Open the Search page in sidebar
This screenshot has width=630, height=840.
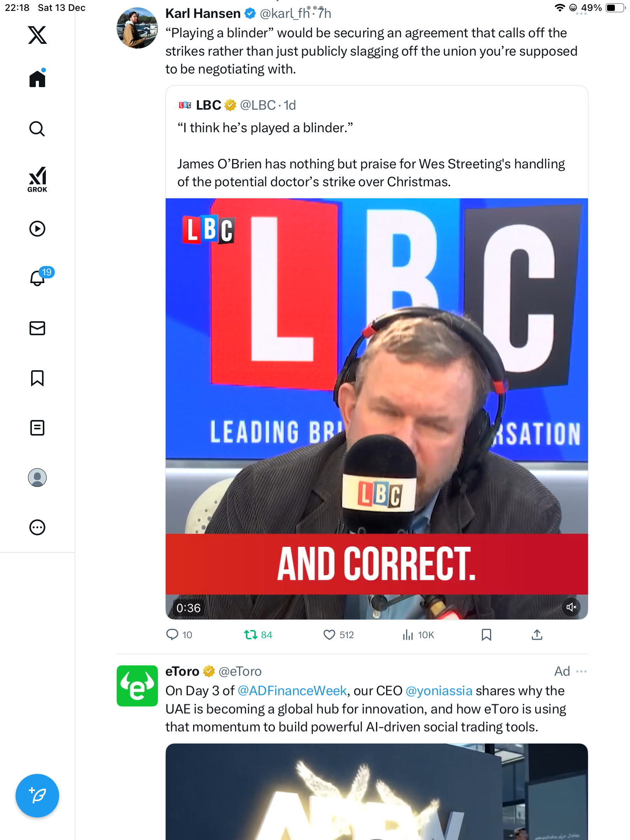click(x=37, y=129)
